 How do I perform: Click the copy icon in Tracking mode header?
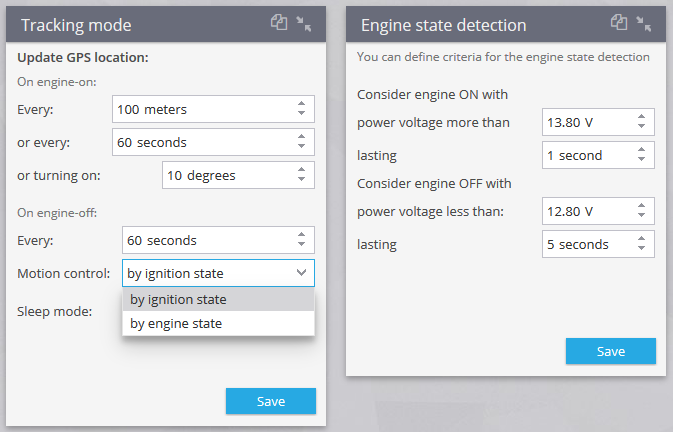pos(279,22)
